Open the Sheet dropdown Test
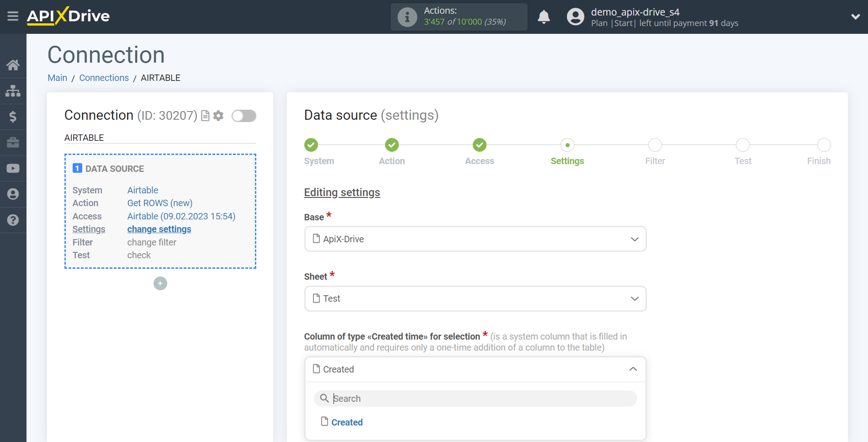This screenshot has height=442, width=868. click(475, 298)
